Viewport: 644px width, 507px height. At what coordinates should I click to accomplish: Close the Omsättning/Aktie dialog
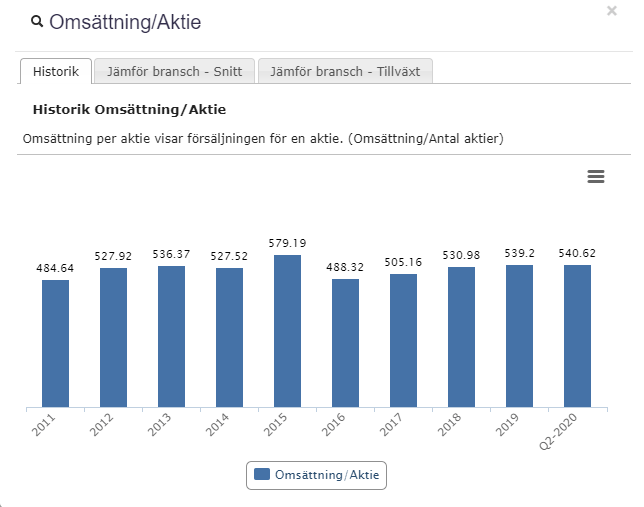(612, 11)
